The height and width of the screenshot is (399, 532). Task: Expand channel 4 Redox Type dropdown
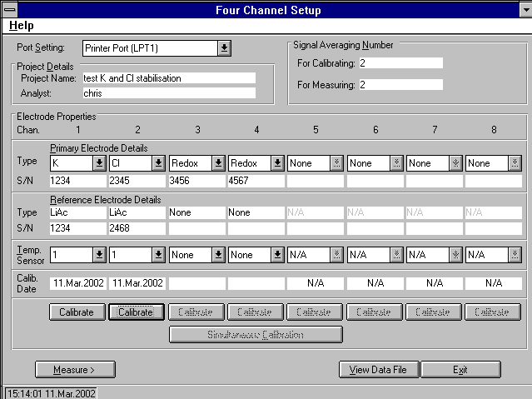click(277, 163)
